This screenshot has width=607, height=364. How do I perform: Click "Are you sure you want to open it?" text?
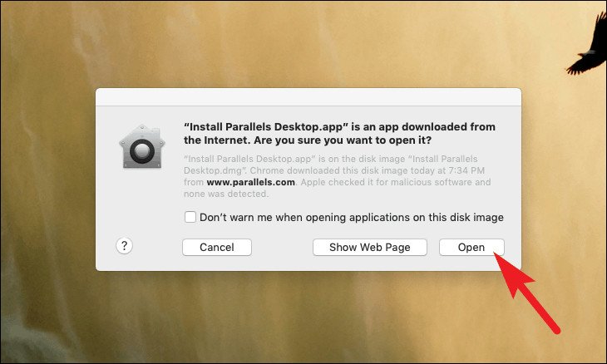(x=343, y=140)
